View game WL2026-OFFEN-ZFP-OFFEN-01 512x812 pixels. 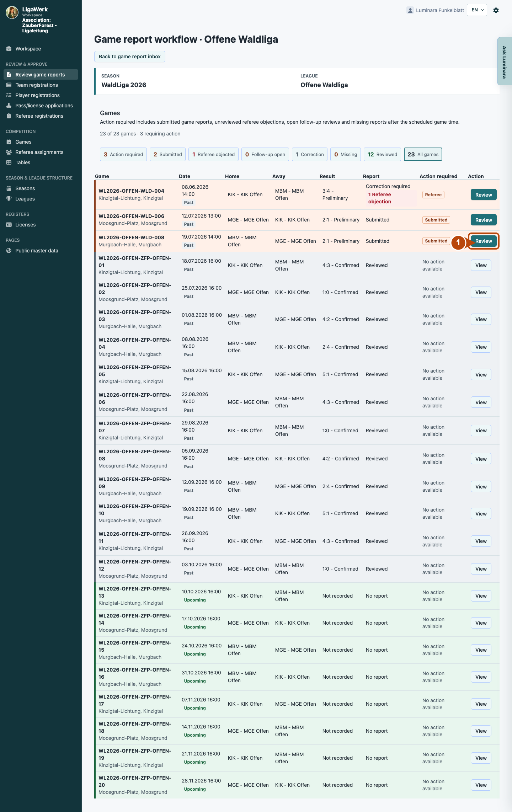click(481, 265)
